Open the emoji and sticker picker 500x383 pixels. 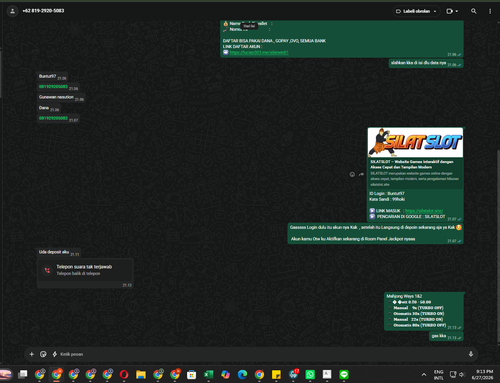pyautogui.click(x=43, y=354)
